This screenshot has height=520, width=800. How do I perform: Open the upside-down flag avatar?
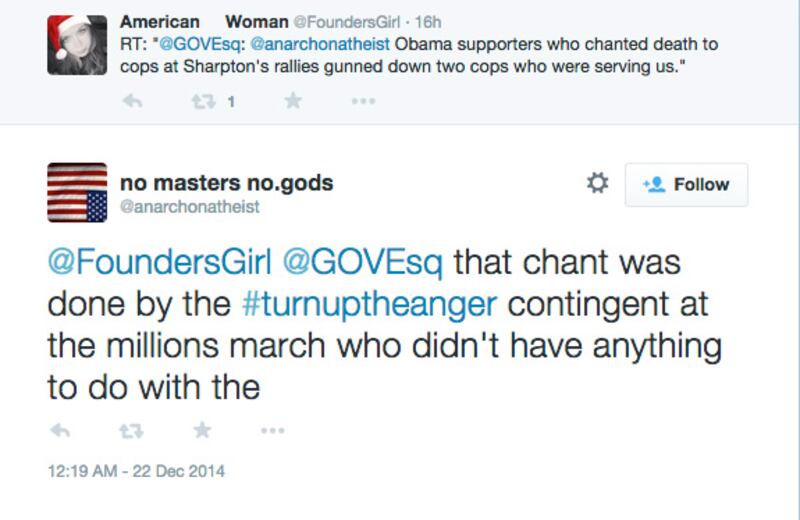pos(77,193)
